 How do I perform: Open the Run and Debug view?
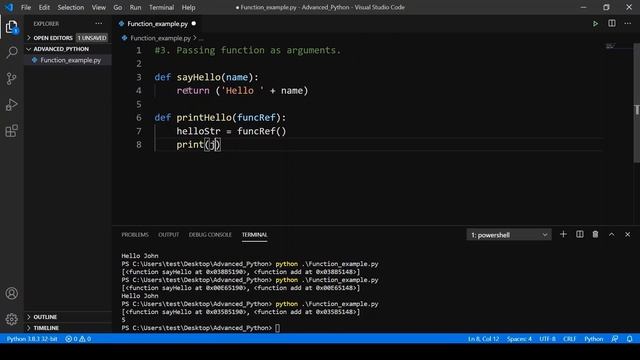[x=11, y=104]
